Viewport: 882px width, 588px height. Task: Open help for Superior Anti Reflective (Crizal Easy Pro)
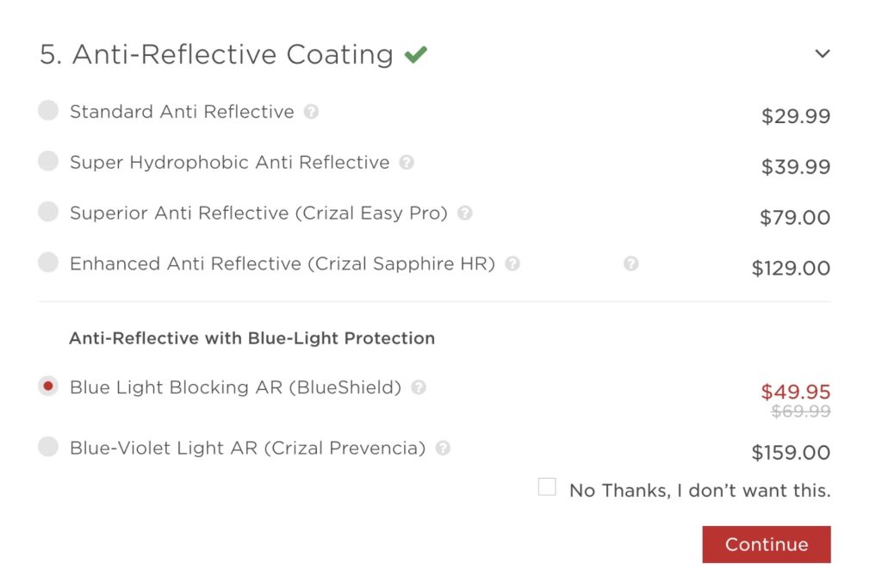coord(464,213)
